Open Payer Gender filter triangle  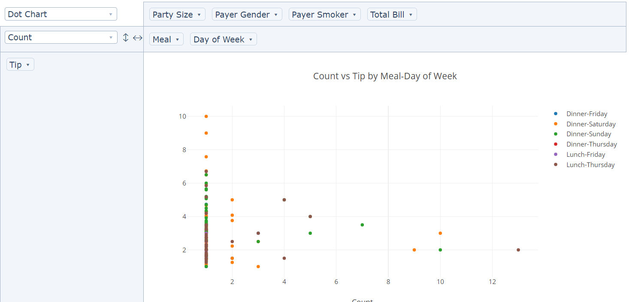(x=275, y=15)
